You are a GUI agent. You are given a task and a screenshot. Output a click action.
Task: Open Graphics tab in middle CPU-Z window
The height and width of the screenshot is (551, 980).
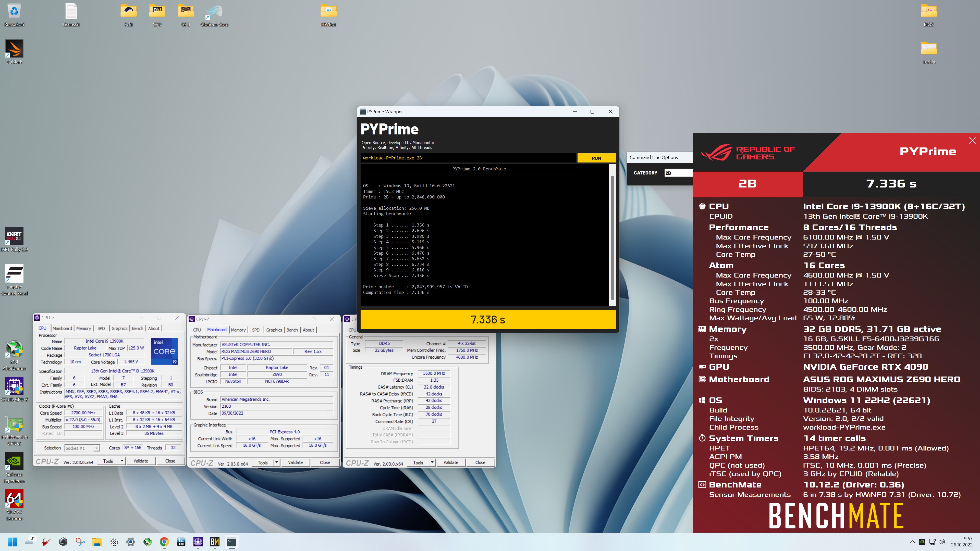(x=274, y=330)
